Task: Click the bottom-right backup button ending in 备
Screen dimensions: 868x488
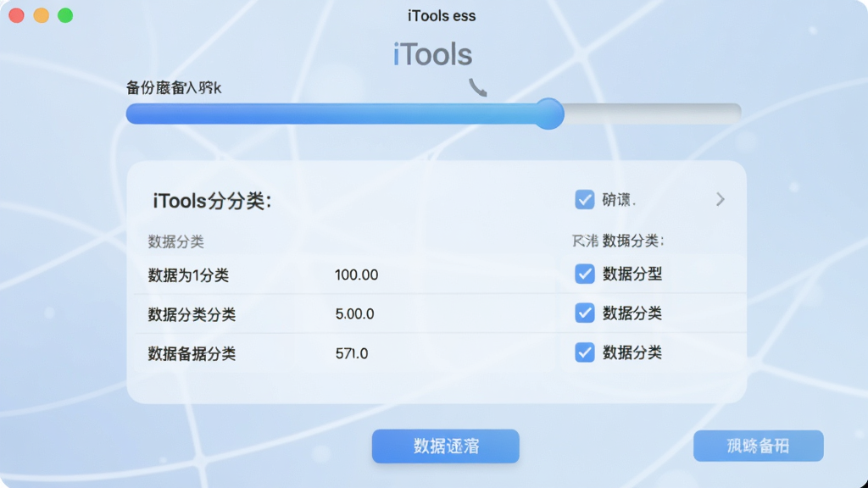Action: [758, 446]
